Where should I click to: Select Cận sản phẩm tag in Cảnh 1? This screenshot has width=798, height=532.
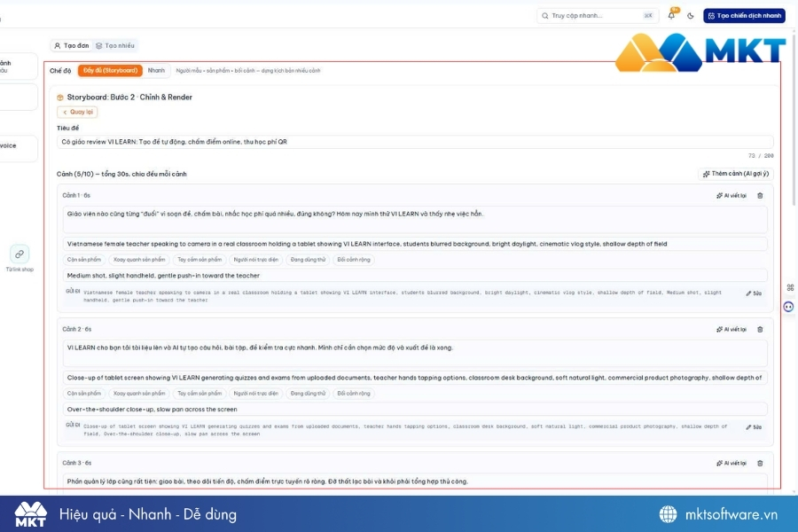[84, 260]
